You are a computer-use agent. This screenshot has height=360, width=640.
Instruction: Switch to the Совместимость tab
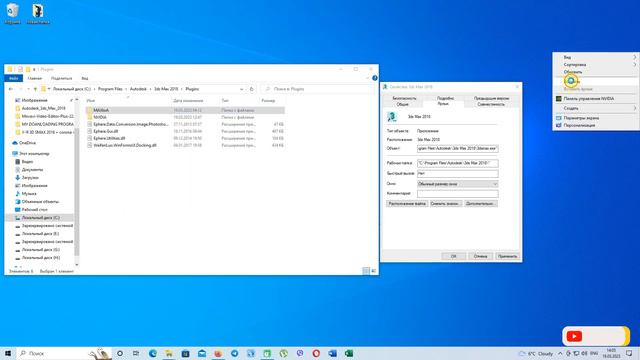tap(491, 104)
